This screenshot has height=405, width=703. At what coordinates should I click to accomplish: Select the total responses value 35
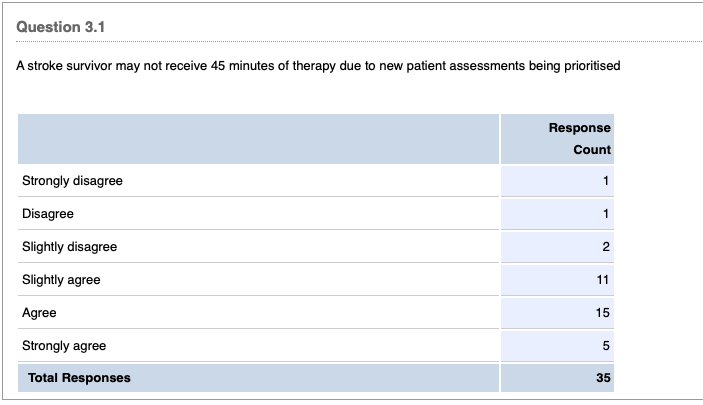coord(603,378)
